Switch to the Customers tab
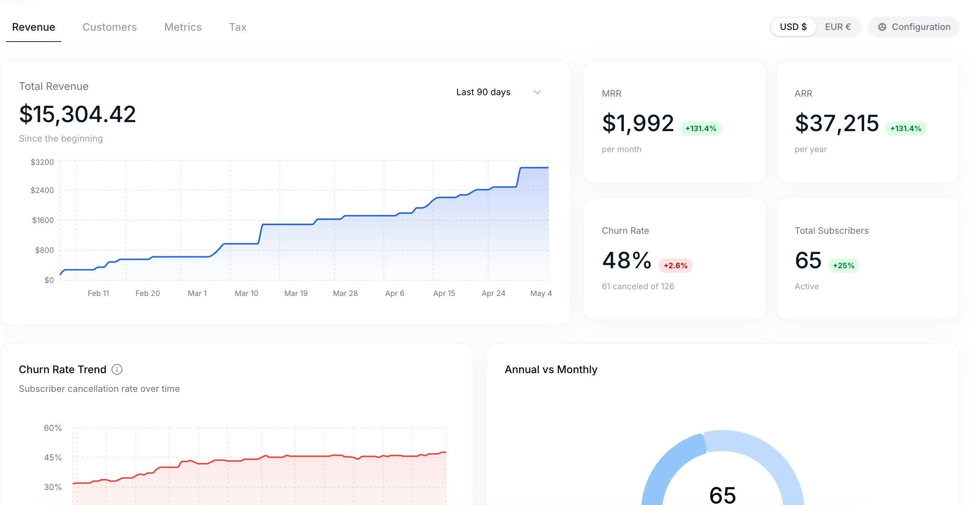The height and width of the screenshot is (505, 980). click(109, 27)
